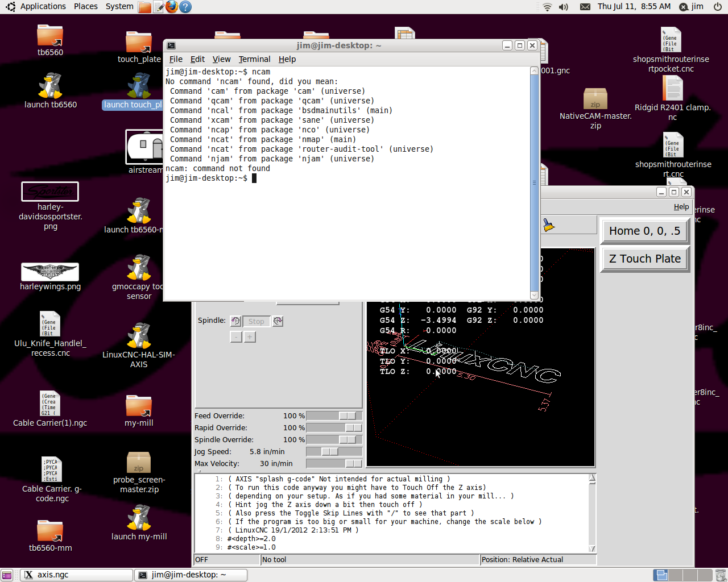Open the terminal Edit menu

coord(197,59)
